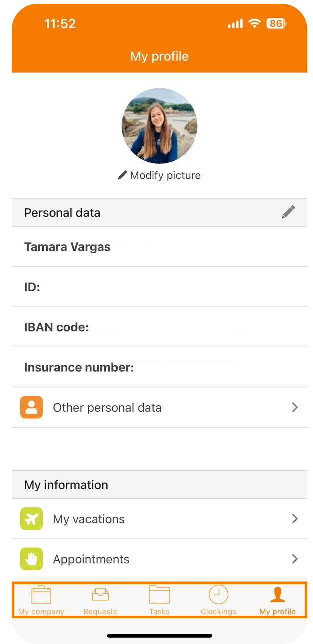This screenshot has width=313, height=644.
Task: Open My vacations chevron arrow
Action: tap(295, 519)
